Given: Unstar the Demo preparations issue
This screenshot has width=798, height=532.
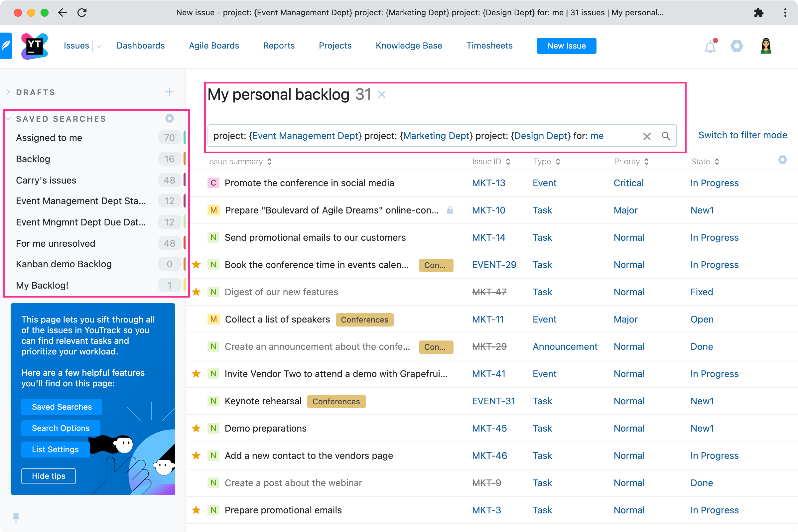Looking at the screenshot, I should click(197, 428).
